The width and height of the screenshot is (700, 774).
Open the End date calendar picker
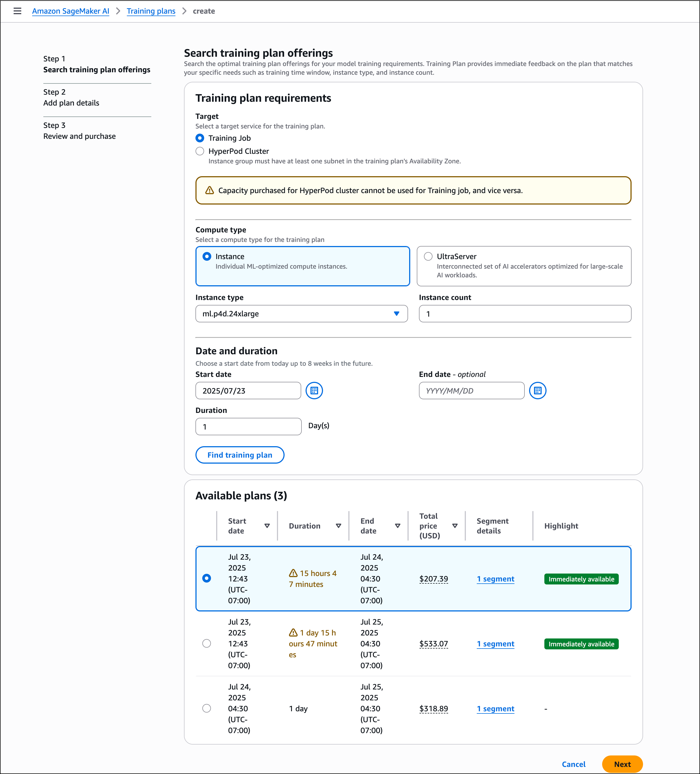tap(538, 391)
